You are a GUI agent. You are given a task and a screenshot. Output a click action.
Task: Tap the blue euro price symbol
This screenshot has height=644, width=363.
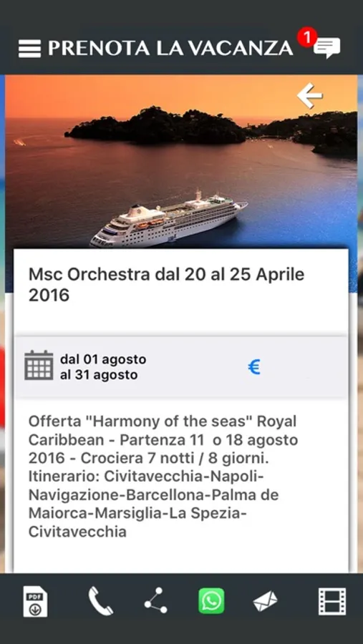click(254, 367)
